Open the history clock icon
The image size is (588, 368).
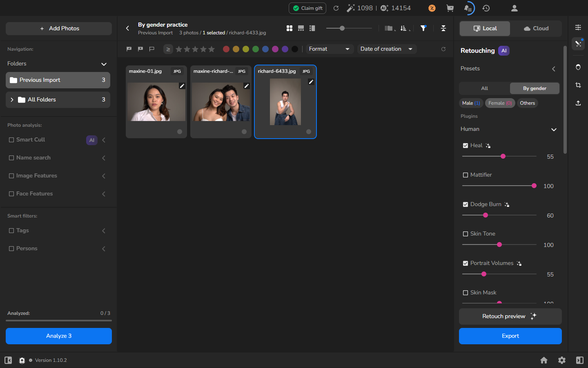[x=486, y=8]
